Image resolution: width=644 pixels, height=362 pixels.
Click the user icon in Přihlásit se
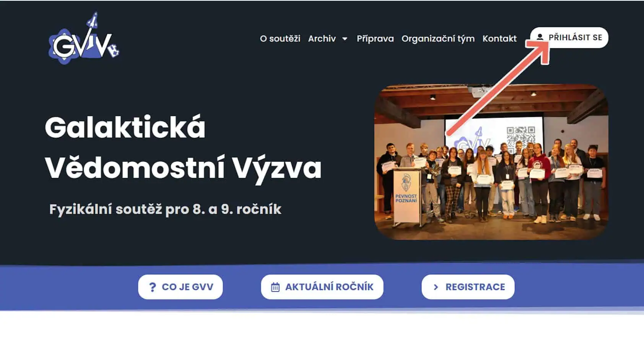[x=540, y=37]
